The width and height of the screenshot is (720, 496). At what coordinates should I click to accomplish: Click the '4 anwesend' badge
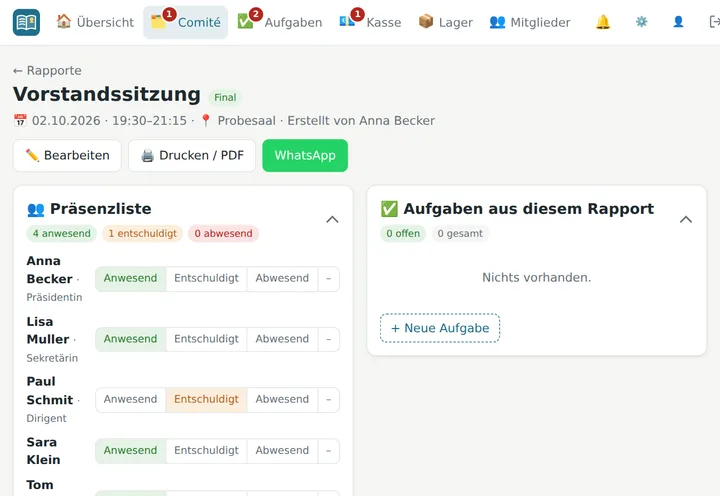[62, 234]
